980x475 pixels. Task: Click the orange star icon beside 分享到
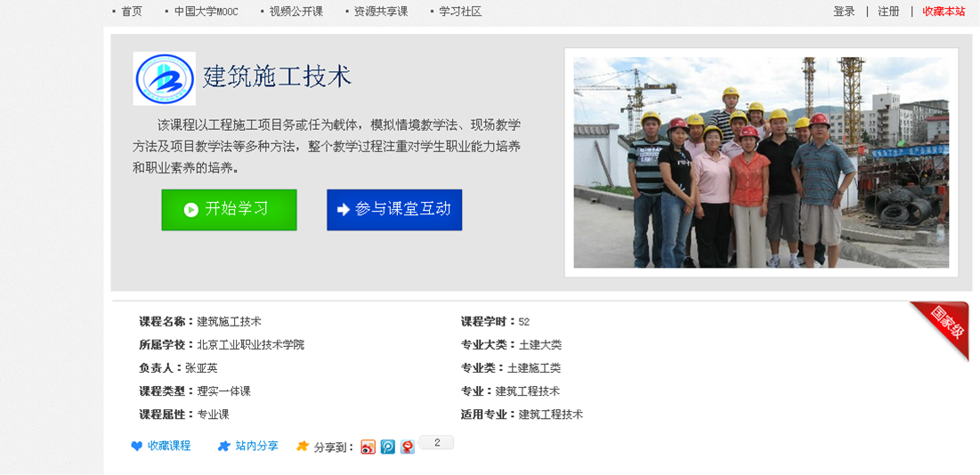click(303, 447)
